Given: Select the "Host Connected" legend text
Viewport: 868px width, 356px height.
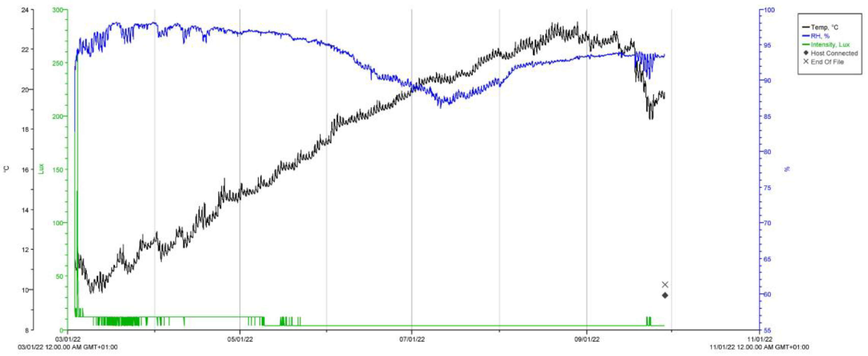Looking at the screenshot, I should tap(834, 53).
